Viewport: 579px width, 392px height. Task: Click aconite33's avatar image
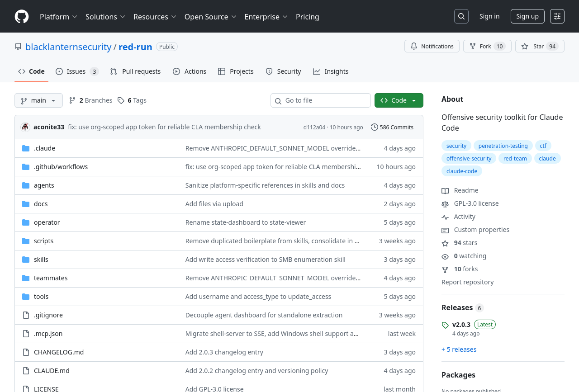[25, 127]
